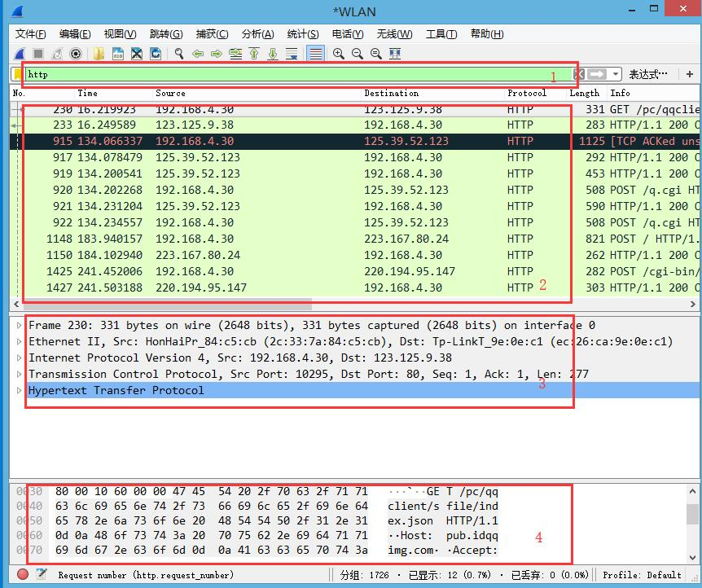Sort by the Length column header

586,93
